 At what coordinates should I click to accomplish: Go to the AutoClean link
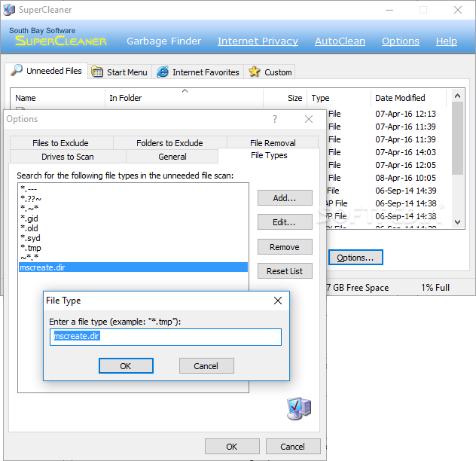tap(340, 41)
